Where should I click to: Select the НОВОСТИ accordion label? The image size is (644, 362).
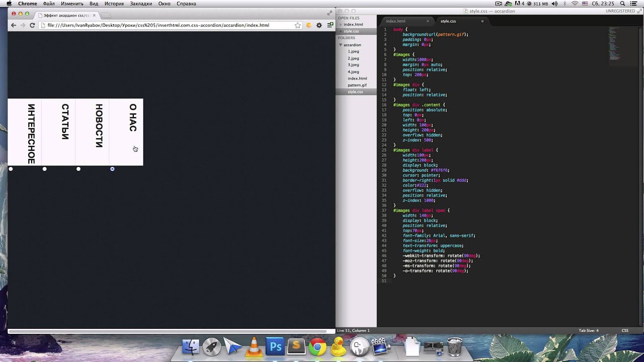(x=92, y=132)
